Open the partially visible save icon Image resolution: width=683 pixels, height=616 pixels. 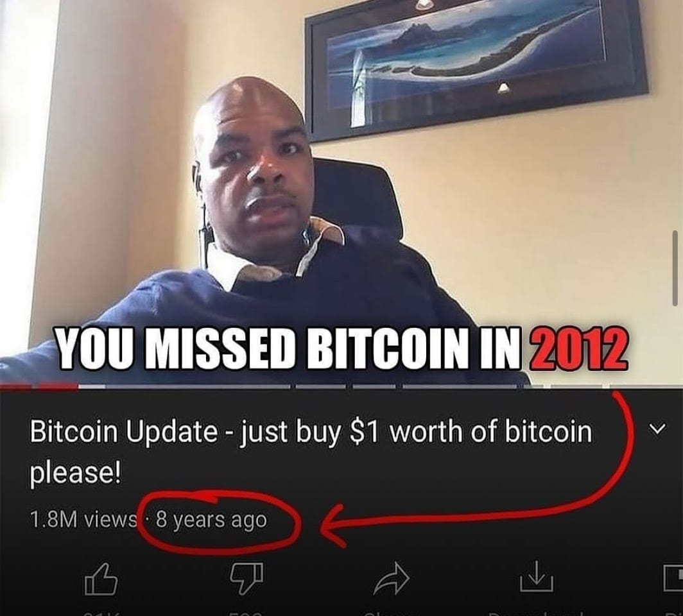tap(673, 577)
